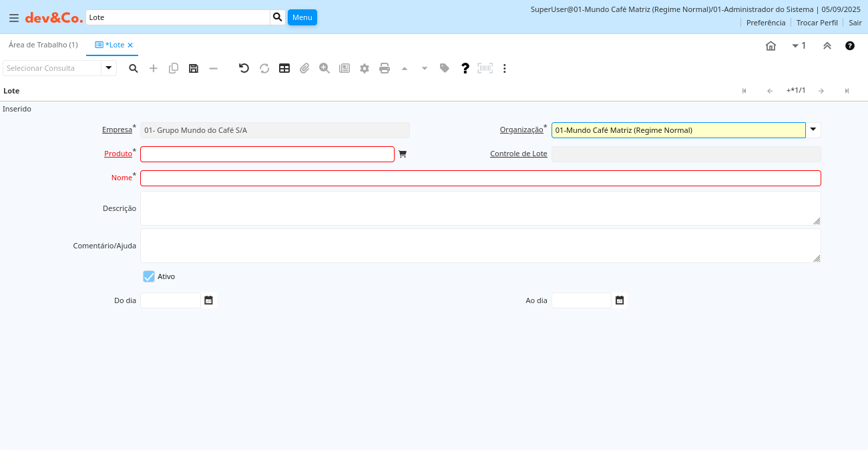Click into the Nome input field
This screenshot has height=450, width=868.
point(480,178)
